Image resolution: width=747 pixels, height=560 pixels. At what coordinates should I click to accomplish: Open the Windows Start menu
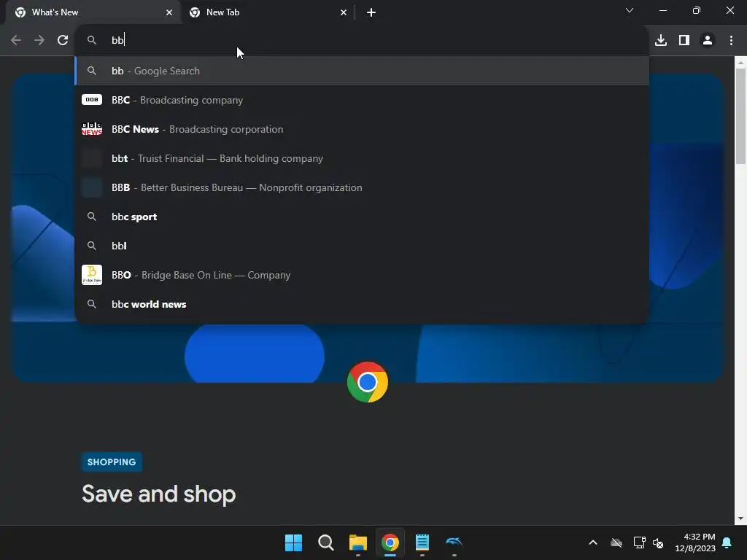(x=293, y=542)
